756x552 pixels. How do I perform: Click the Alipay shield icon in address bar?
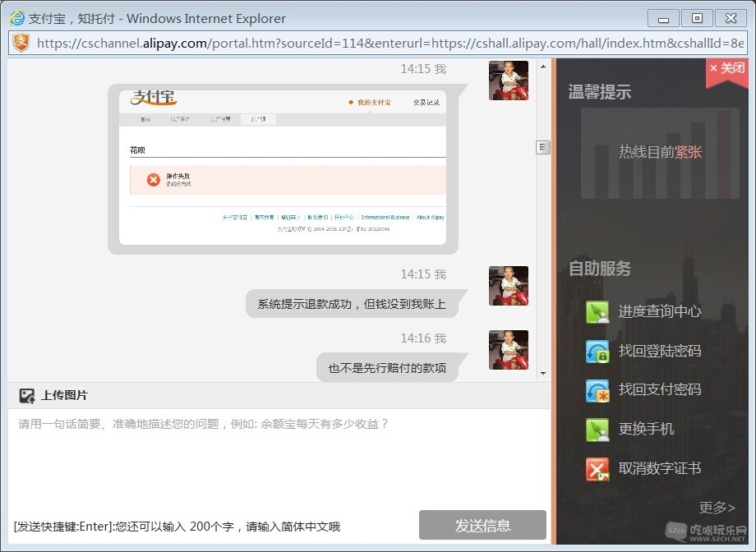pos(21,43)
